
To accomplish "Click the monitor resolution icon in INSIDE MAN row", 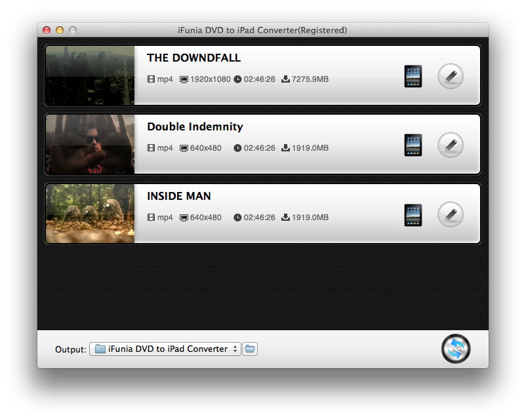I will point(184,218).
